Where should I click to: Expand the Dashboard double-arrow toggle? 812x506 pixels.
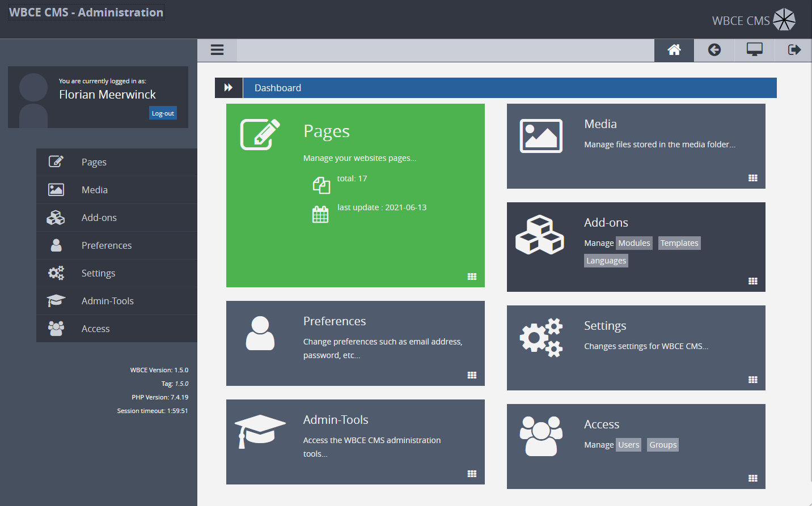tap(229, 88)
